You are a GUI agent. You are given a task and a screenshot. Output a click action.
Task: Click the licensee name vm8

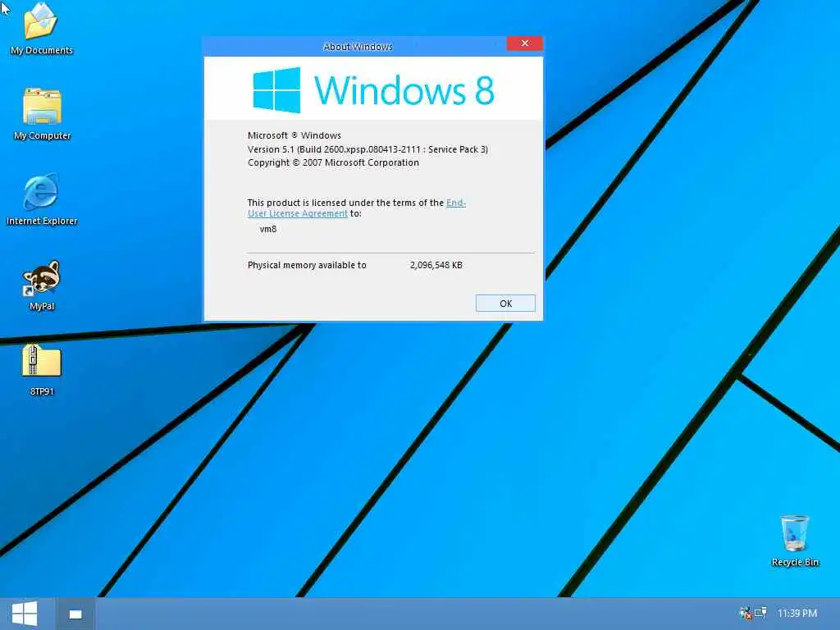[x=268, y=229]
